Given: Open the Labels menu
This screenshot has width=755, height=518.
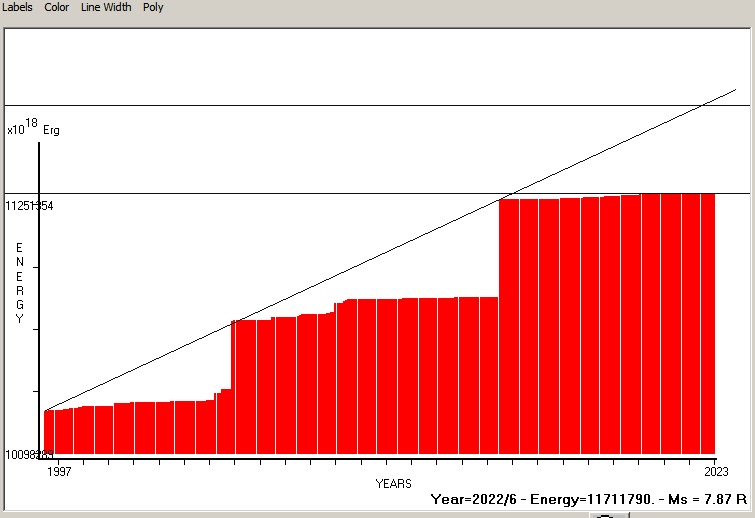Looking at the screenshot, I should [x=16, y=7].
